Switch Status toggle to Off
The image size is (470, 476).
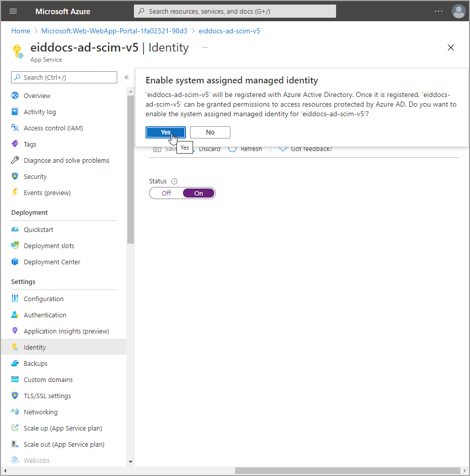166,193
